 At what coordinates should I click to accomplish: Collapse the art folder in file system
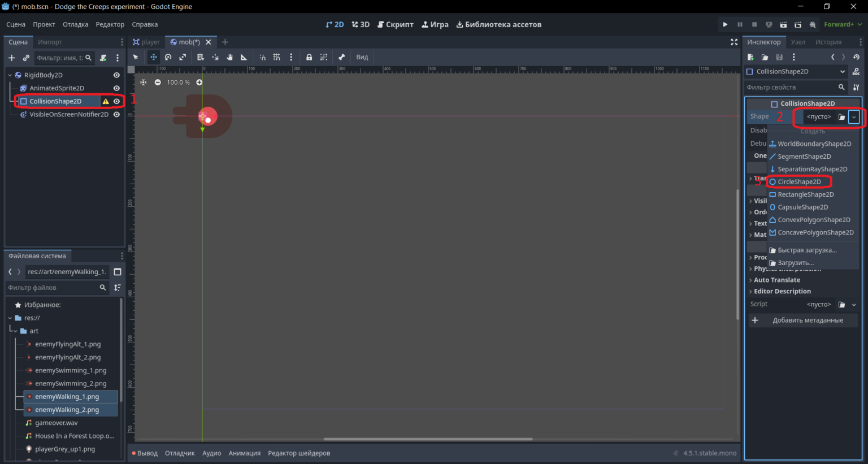[16, 331]
